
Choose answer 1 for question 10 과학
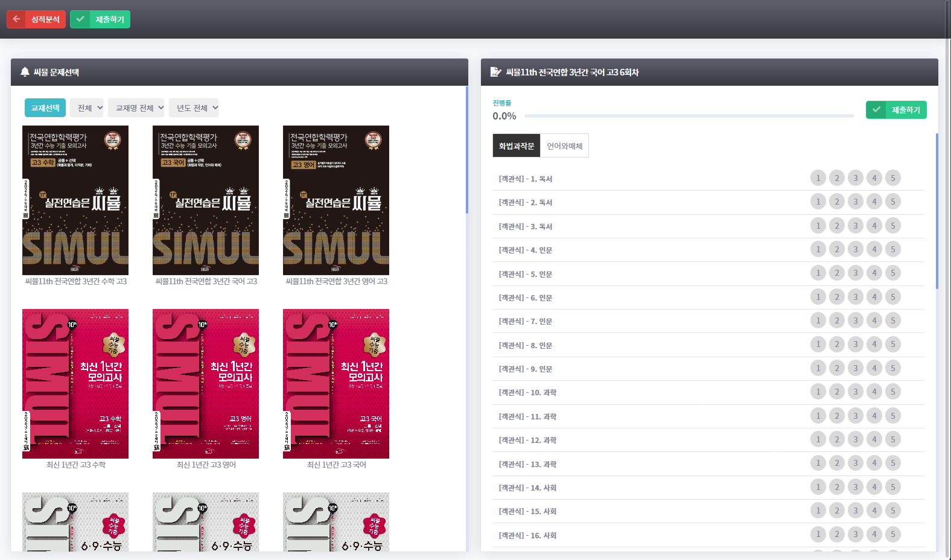[818, 392]
